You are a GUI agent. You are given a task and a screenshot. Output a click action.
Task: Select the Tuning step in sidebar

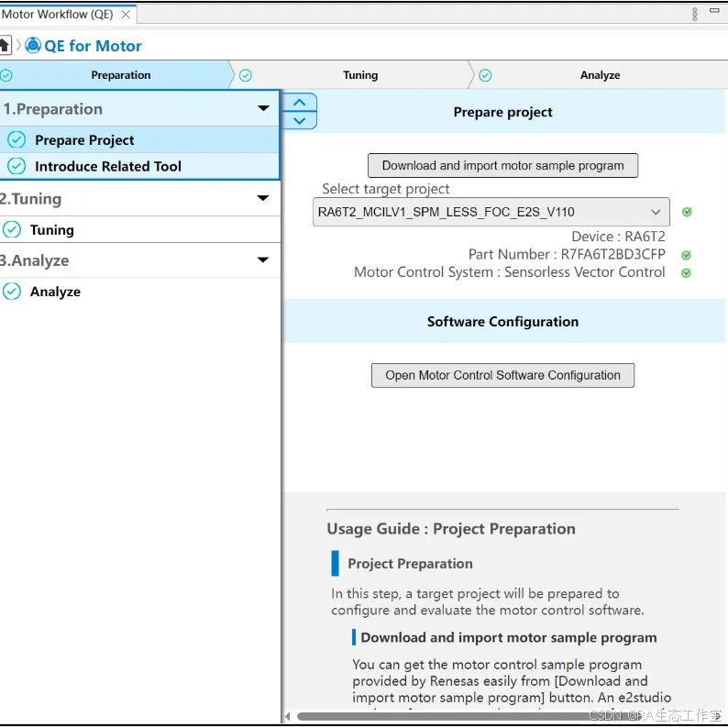pyautogui.click(x=139, y=230)
